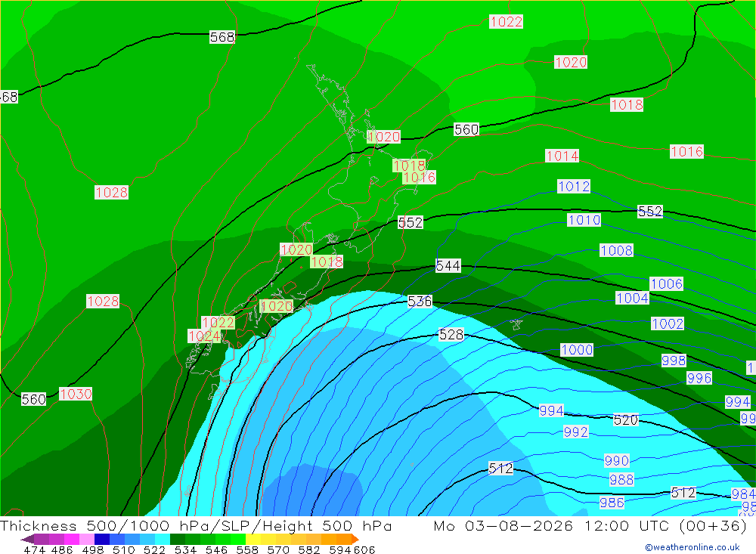Select the blue 1000 isobar label
The width and height of the screenshot is (756, 554).
click(x=577, y=350)
